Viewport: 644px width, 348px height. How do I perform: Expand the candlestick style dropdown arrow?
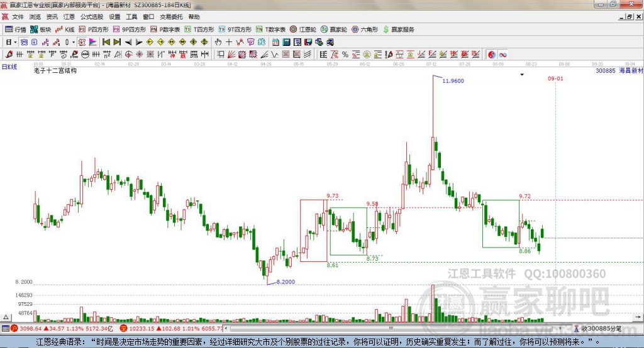74,42
